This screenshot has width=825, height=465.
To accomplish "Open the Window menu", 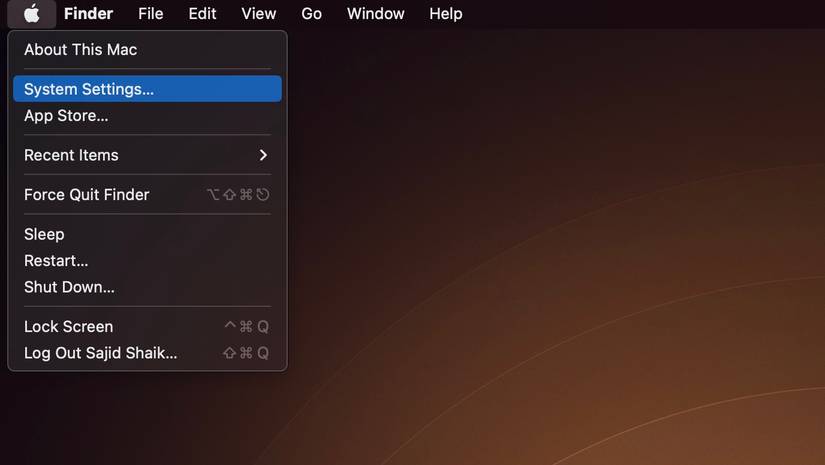I will pyautogui.click(x=376, y=14).
